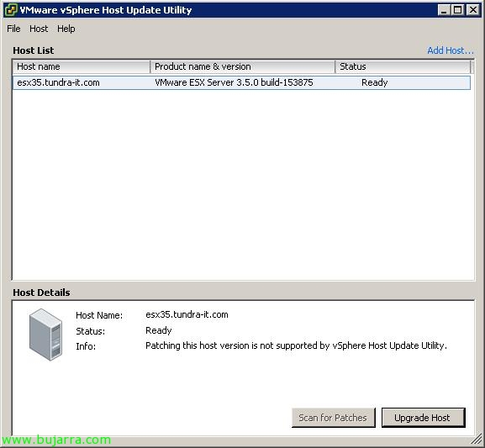
Task: Click VMware ESX Server 3.5.0 build cell
Action: coord(234,82)
